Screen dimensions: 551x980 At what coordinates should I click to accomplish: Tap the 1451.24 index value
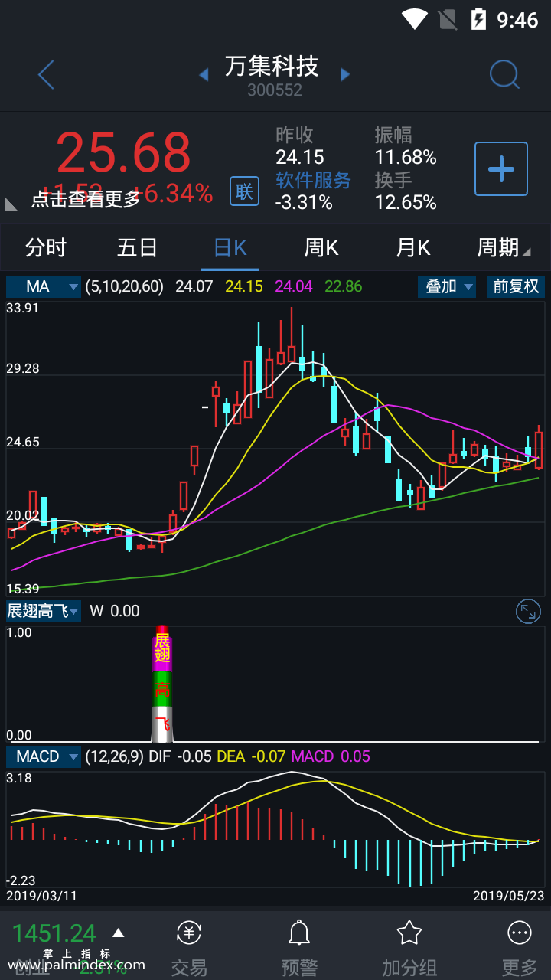coord(54,933)
